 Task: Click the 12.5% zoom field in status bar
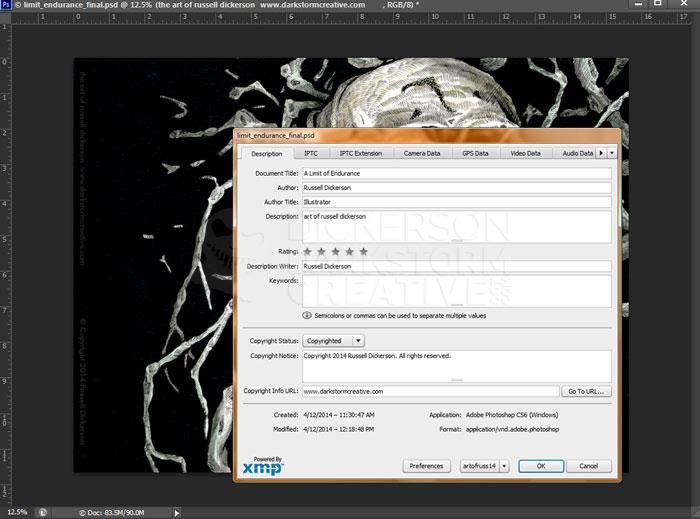17,512
